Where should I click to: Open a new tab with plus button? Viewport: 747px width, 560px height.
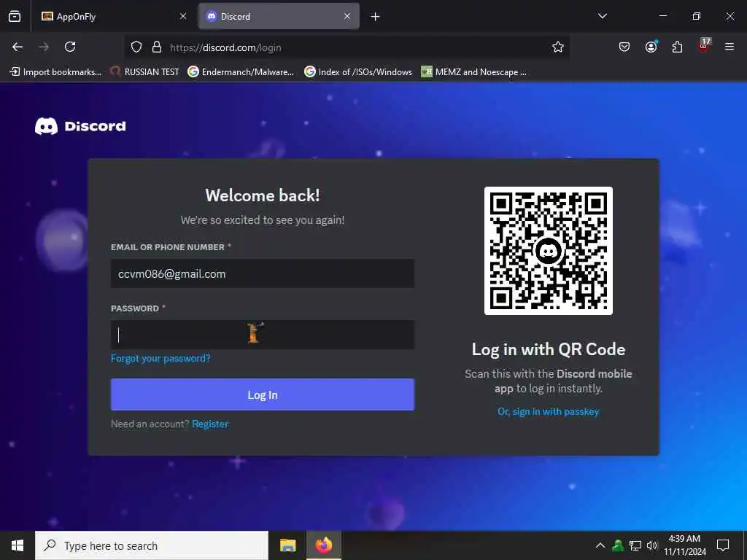(x=376, y=17)
